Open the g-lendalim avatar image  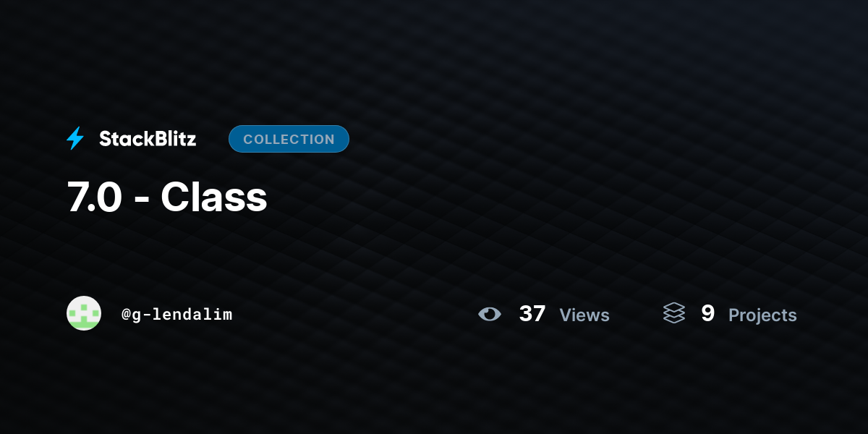click(84, 313)
